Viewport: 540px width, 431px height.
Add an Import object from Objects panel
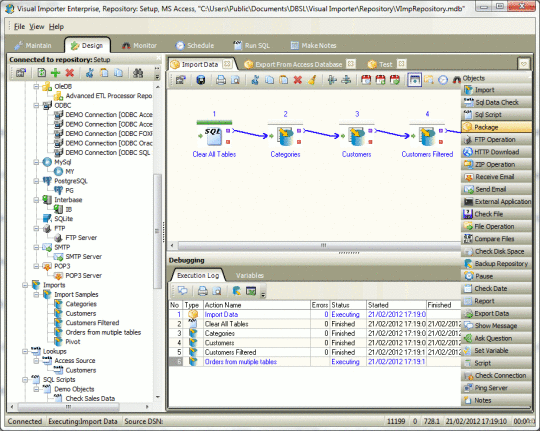pyautogui.click(x=496, y=90)
